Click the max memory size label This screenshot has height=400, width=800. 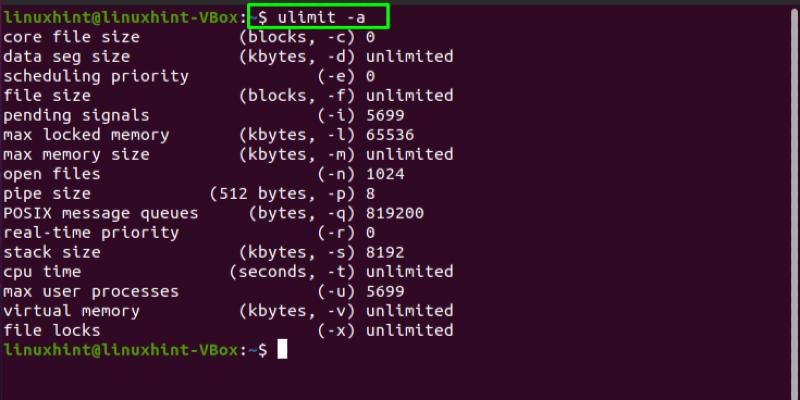coord(76,154)
